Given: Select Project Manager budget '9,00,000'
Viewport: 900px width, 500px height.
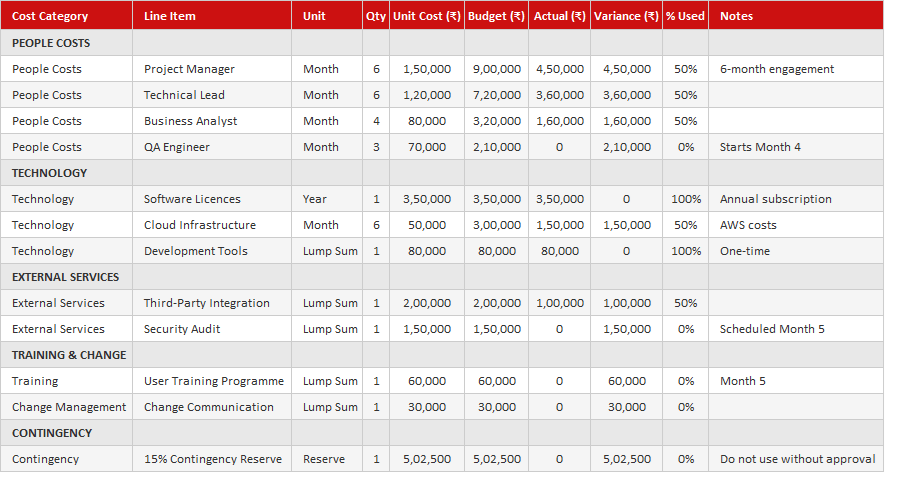Looking at the screenshot, I should tap(497, 69).
